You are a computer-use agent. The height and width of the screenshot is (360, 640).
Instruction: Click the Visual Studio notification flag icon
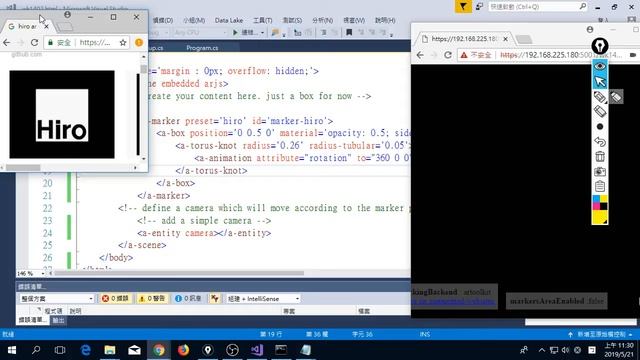463,7
